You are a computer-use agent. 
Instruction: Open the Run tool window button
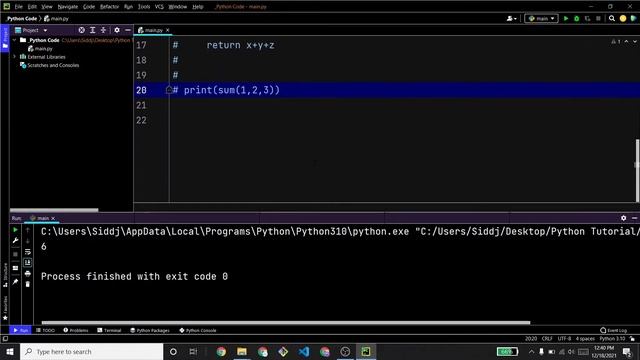pos(20,330)
